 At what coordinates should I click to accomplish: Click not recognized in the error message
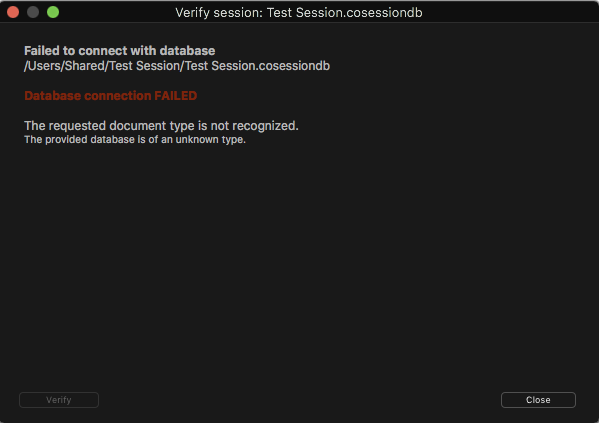click(254, 126)
